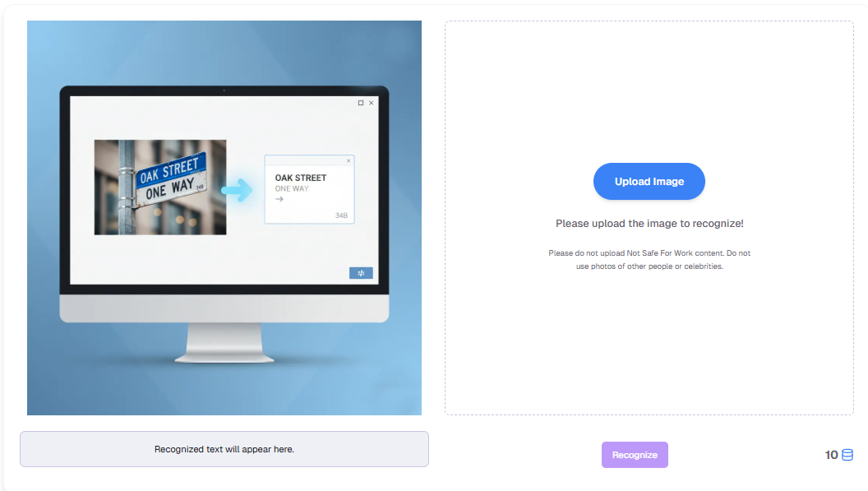Image resolution: width=868 pixels, height=491 pixels.
Task: Click the Oak Street sign photo
Action: 160,188
